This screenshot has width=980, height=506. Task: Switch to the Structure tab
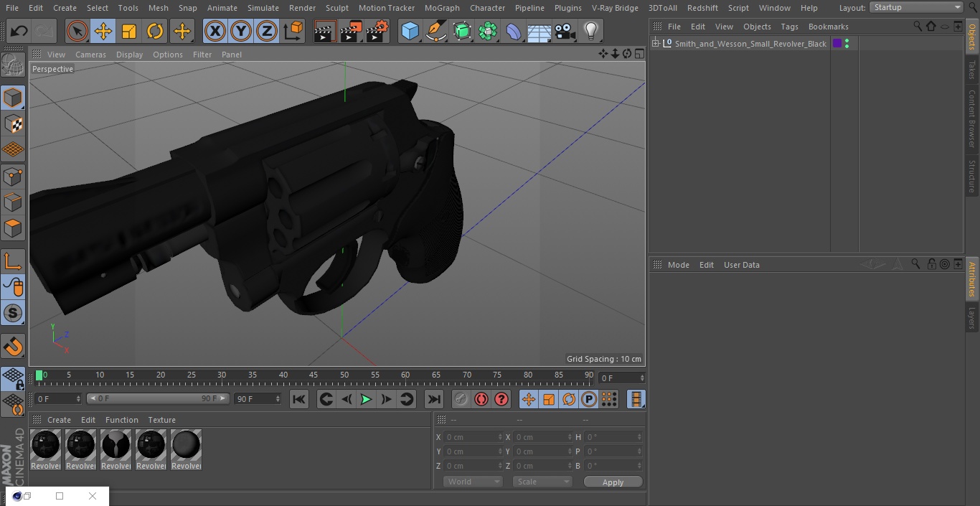pos(972,177)
